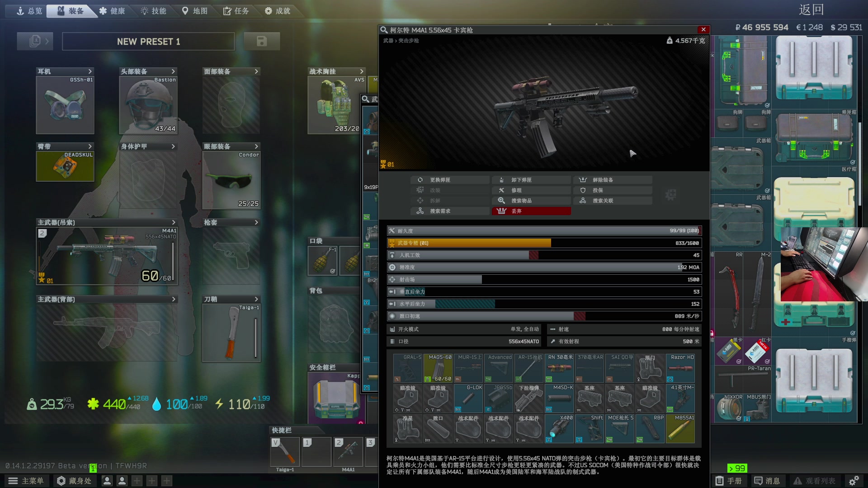Click the GSSh-01 headset item
This screenshot has height=488, width=868.
(65, 105)
